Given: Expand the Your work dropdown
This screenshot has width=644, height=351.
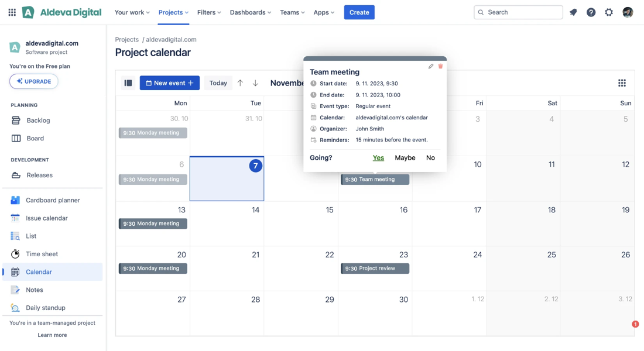Looking at the screenshot, I should [132, 12].
